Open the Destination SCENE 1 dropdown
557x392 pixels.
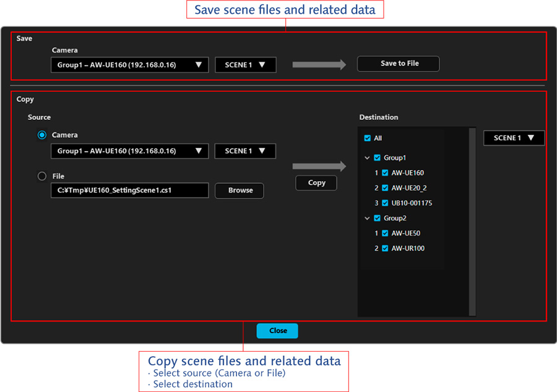pos(514,138)
